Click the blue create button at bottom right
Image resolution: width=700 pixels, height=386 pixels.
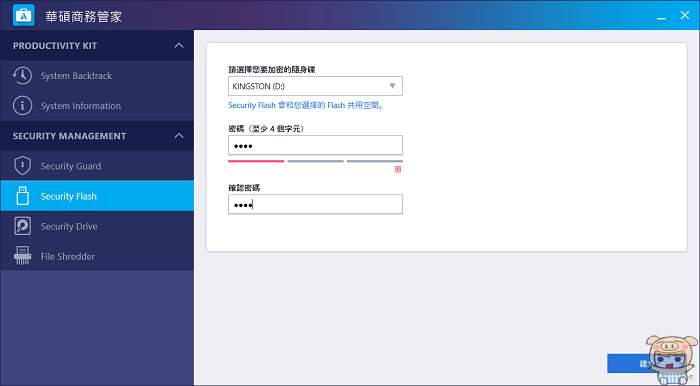(x=629, y=364)
